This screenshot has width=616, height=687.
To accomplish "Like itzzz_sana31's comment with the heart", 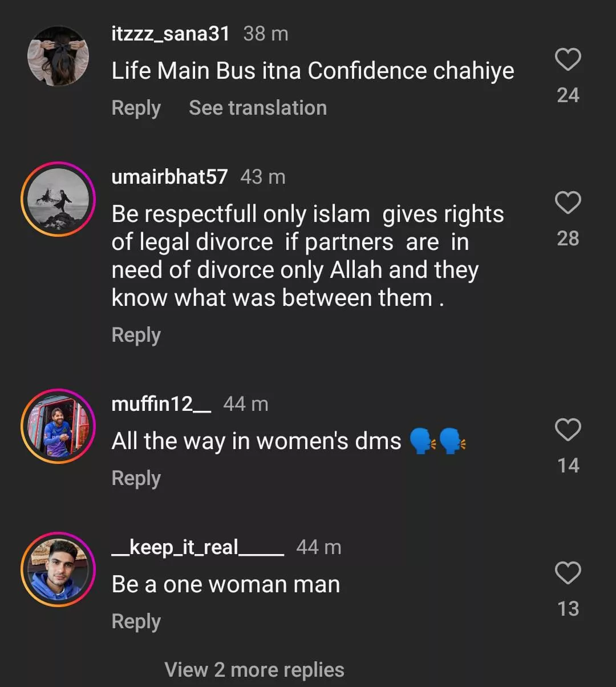I will 568,60.
